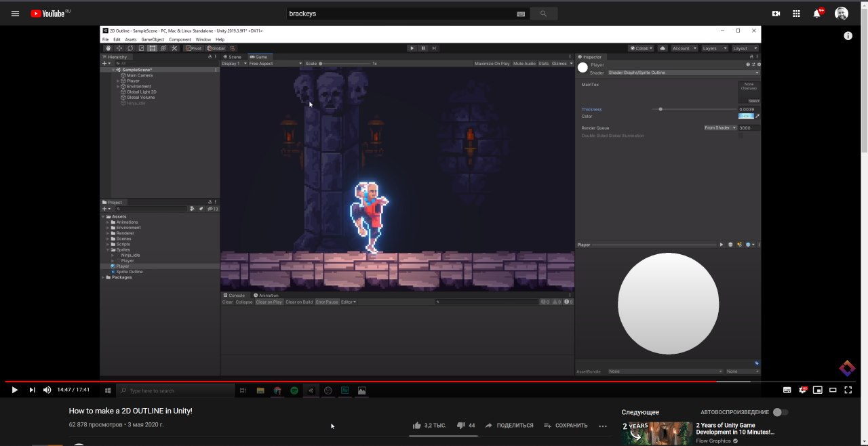Open the Render Queue From Shader dropdown
The width and height of the screenshot is (868, 446).
[x=719, y=127]
